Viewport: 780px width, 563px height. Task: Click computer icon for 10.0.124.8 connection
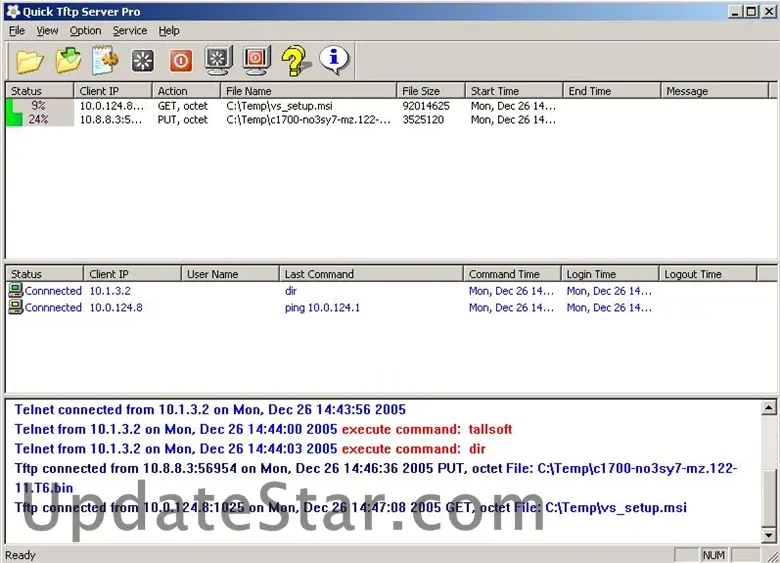(16, 307)
